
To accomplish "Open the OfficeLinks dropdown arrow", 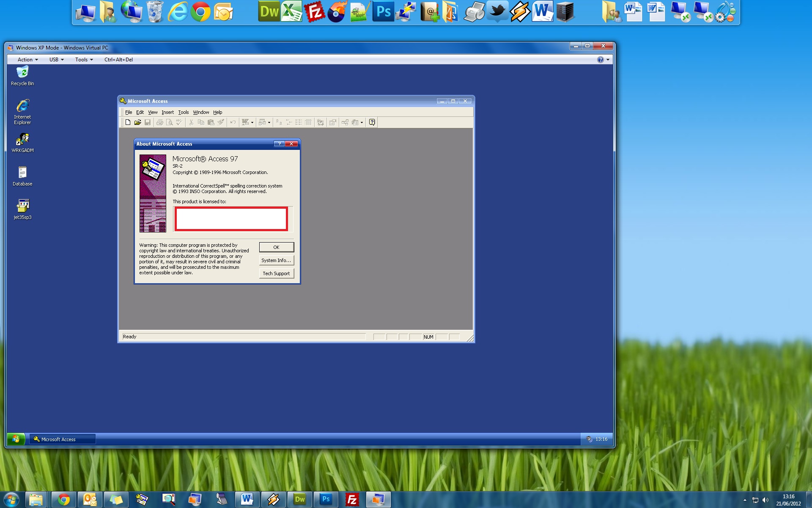I will click(252, 122).
